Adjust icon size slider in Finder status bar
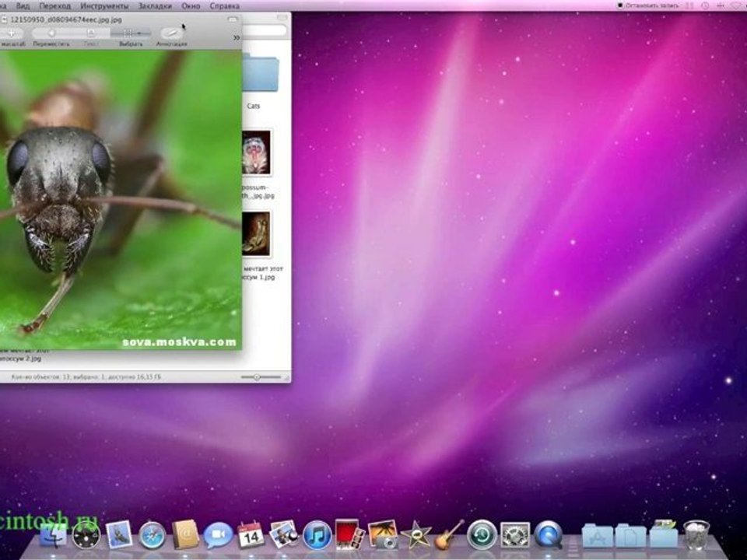The height and width of the screenshot is (560, 747). [x=261, y=377]
